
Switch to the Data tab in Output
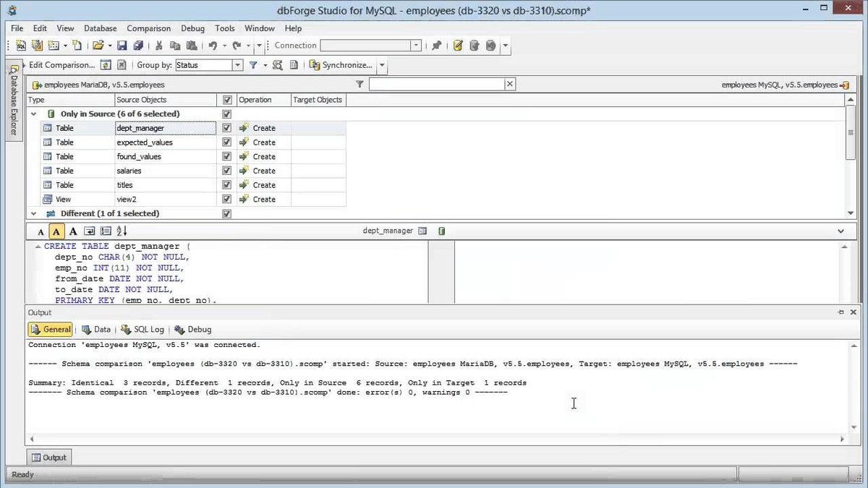point(95,329)
